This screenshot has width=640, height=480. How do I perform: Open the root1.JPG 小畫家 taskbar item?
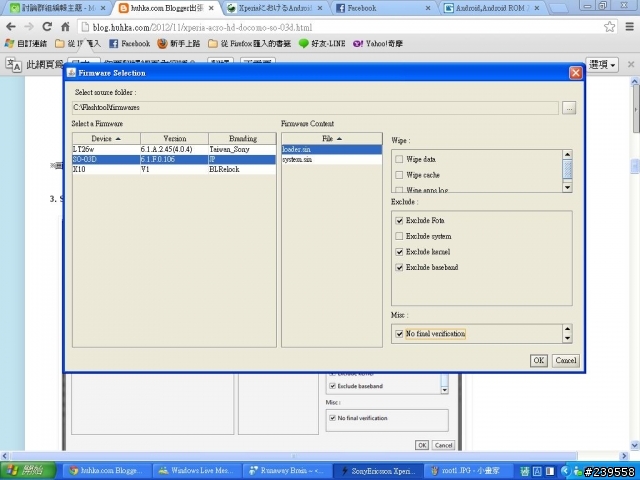468,471
